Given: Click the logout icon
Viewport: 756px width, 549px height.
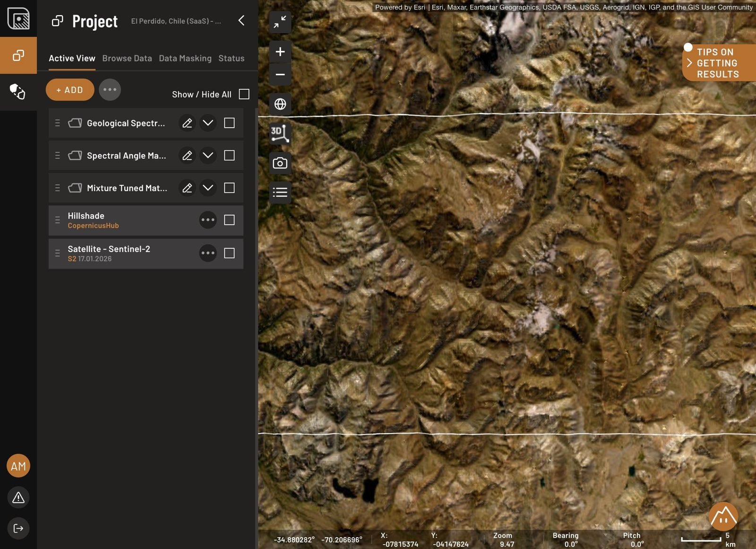Looking at the screenshot, I should (18, 528).
